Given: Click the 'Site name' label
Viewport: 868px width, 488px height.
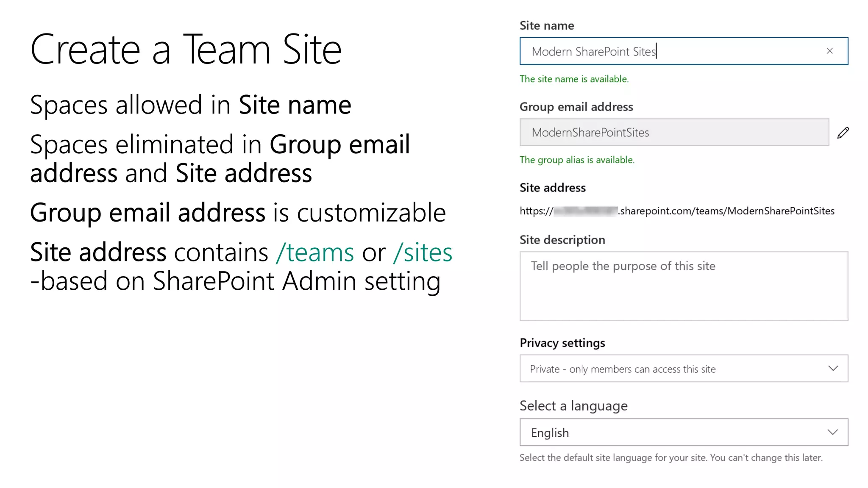Looking at the screenshot, I should coord(547,25).
